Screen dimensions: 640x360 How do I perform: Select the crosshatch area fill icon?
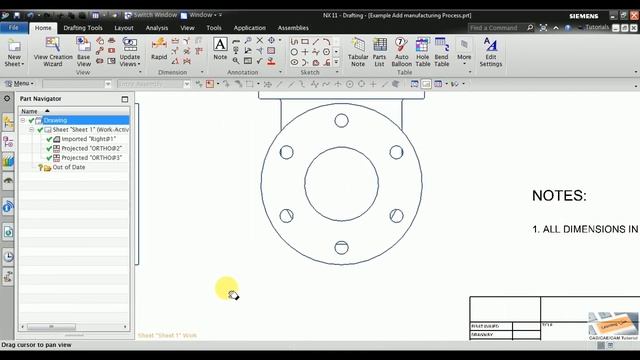(271, 51)
